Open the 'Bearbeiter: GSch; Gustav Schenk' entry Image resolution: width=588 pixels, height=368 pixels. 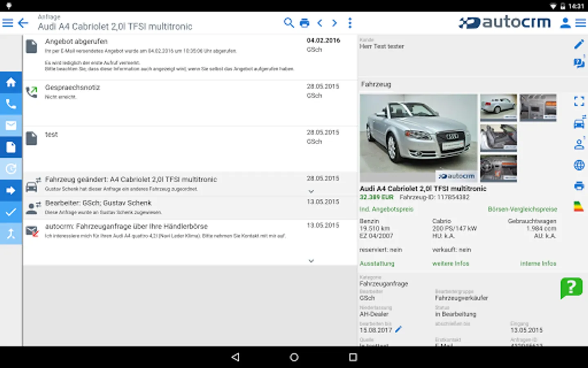(190, 208)
